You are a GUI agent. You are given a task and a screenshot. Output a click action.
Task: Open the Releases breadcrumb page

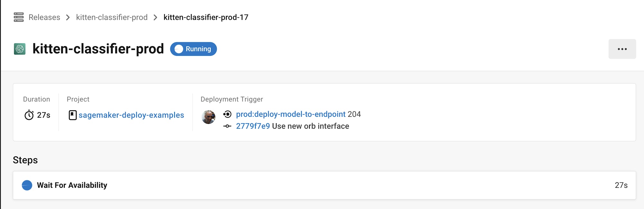pyautogui.click(x=44, y=17)
